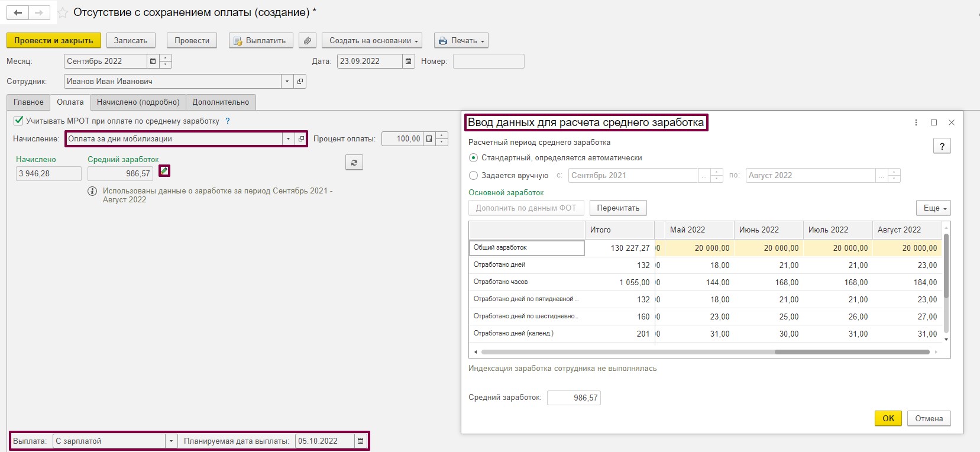
Task: Switch to the Главное tab
Action: (x=28, y=102)
